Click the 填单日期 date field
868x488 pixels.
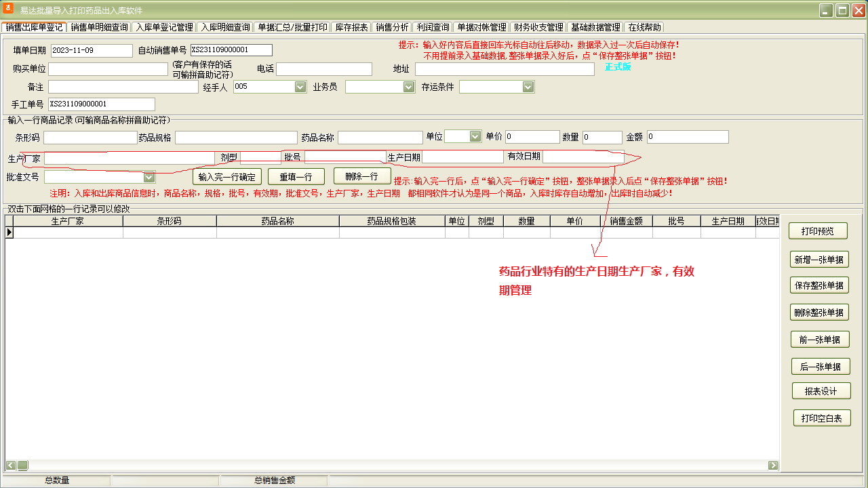(x=92, y=50)
